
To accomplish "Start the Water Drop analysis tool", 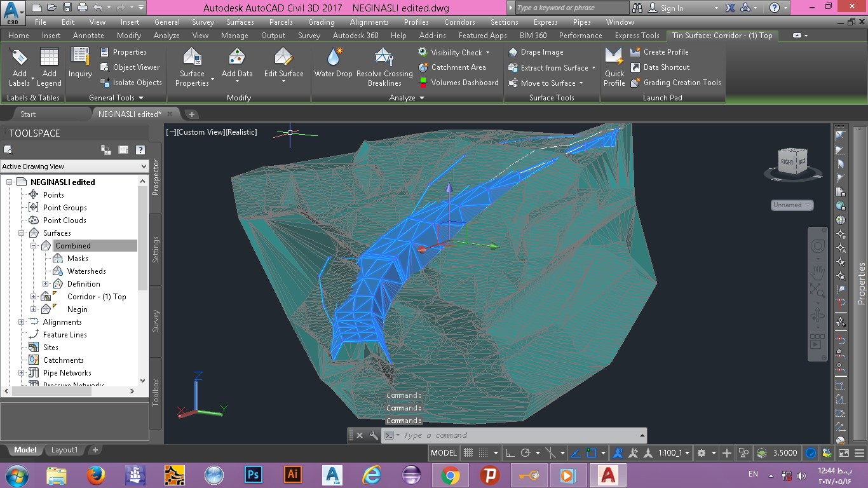I will 333,62.
